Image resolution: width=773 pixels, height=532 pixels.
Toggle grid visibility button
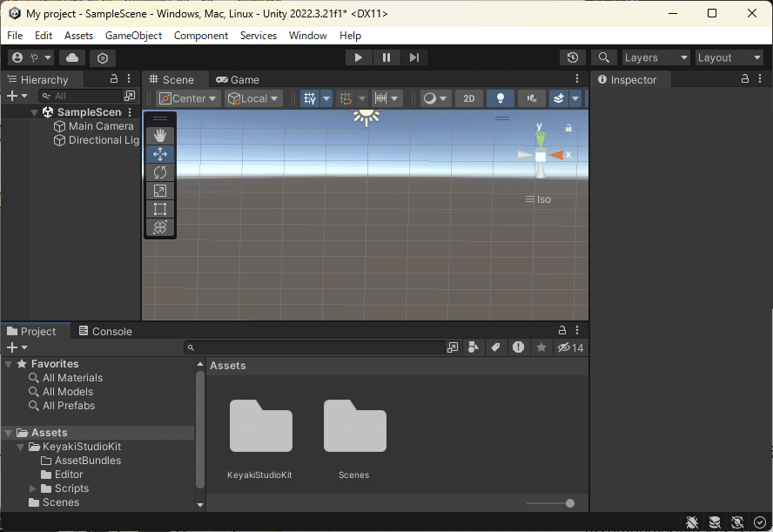[x=310, y=98]
